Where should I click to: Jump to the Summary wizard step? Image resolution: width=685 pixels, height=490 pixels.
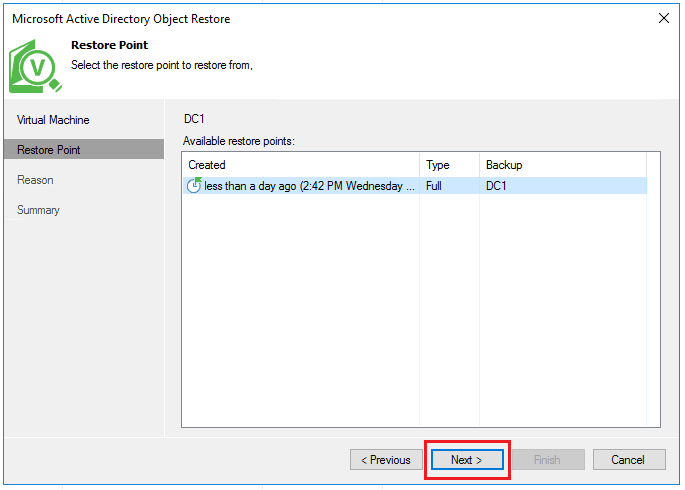(x=38, y=210)
